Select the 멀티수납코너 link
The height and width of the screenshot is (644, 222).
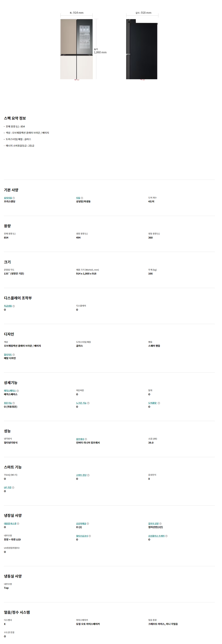click(x=82, y=536)
